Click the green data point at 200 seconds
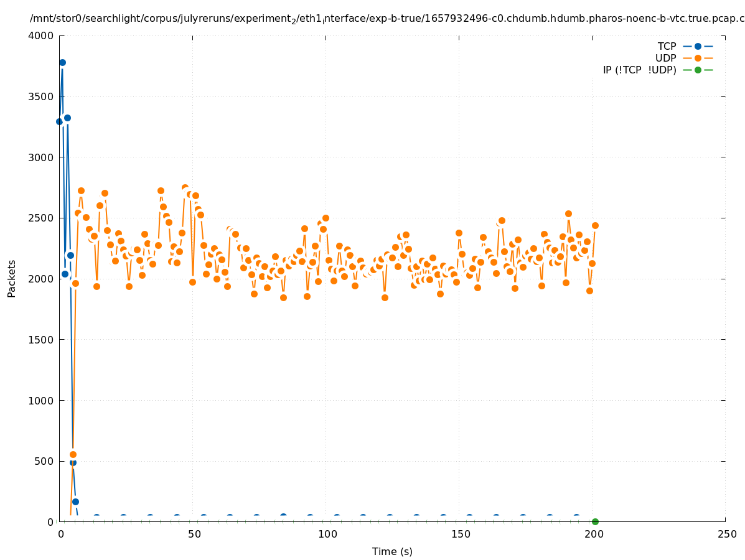Viewport: 745px width, 560px height. (595, 521)
